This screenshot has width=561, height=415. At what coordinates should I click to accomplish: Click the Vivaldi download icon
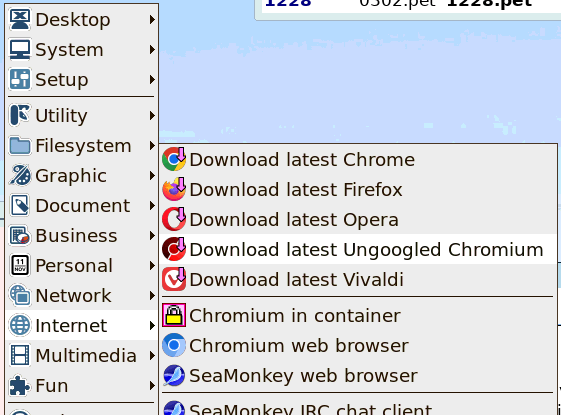tap(174, 279)
